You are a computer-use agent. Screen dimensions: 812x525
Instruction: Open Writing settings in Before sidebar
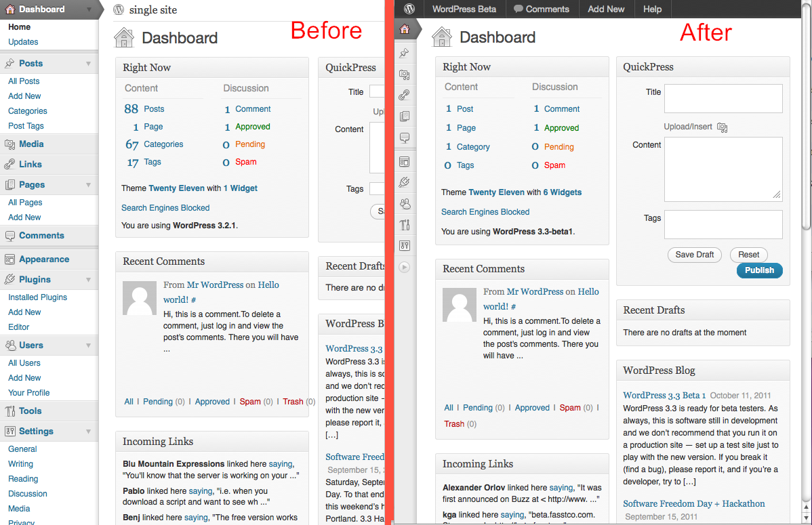coord(21,464)
